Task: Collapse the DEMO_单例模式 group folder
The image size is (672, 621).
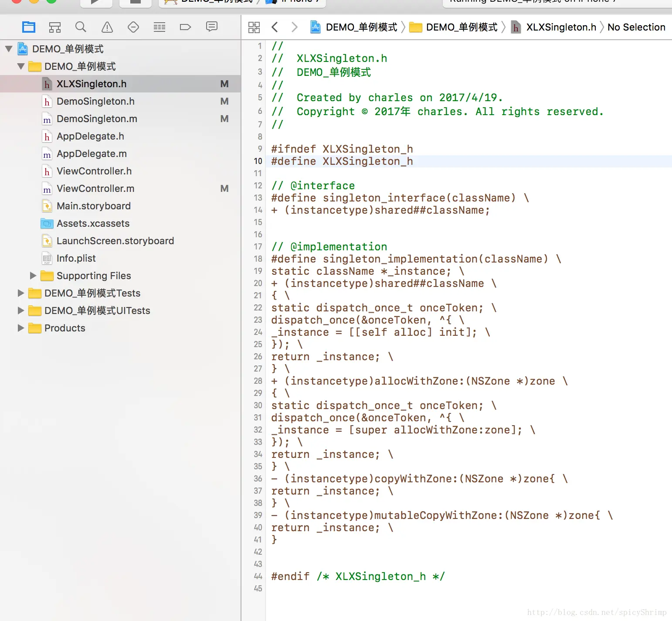Action: tap(21, 66)
